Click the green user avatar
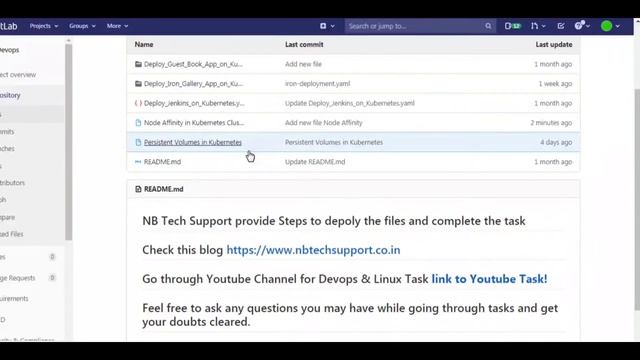The height and width of the screenshot is (360, 640). coord(607,26)
